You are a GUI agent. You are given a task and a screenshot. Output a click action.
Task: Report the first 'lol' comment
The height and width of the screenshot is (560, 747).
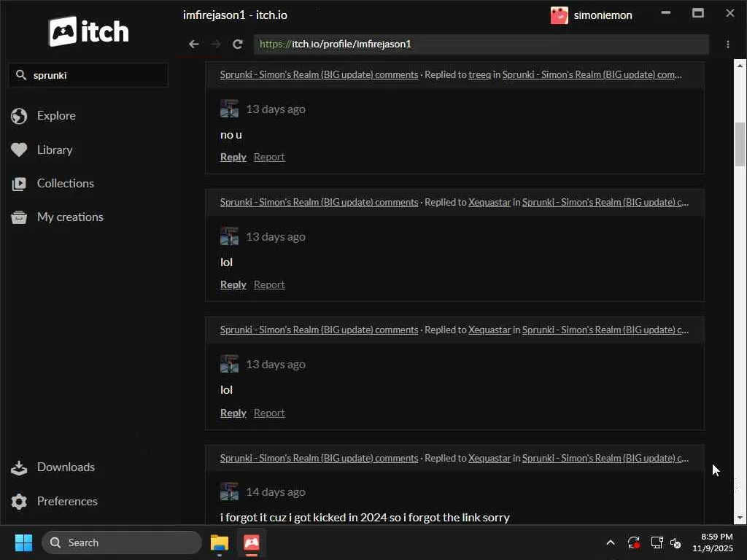click(x=269, y=284)
